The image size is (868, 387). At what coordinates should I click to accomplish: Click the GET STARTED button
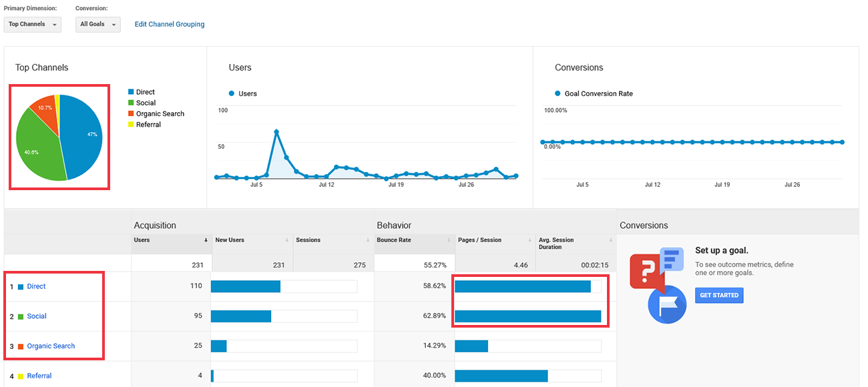[x=719, y=296]
